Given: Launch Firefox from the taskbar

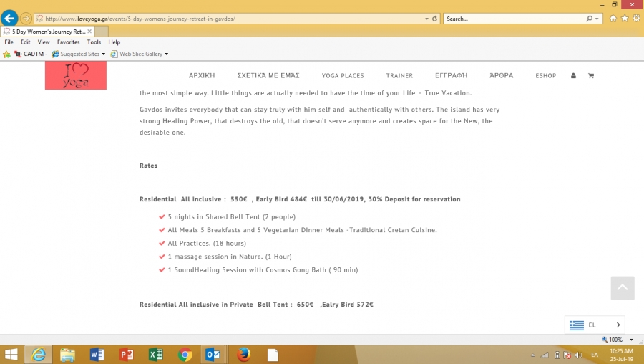Looking at the screenshot, I should point(243,354).
